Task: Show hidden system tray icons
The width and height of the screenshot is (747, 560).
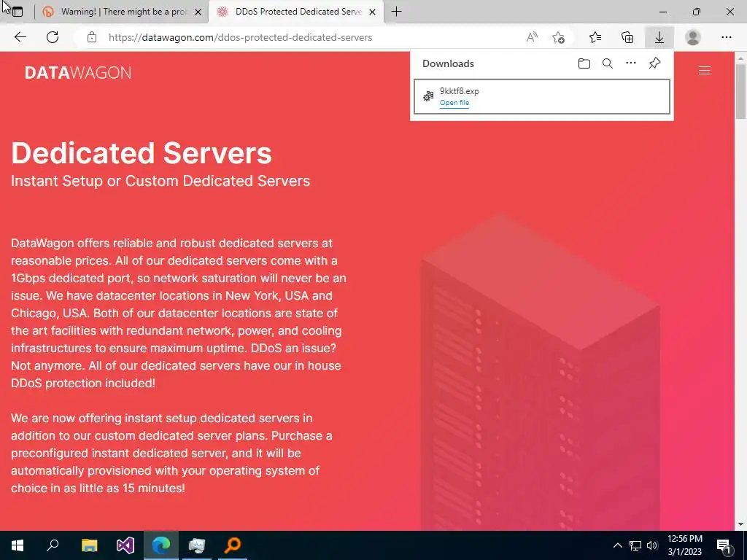Action: tap(617, 545)
